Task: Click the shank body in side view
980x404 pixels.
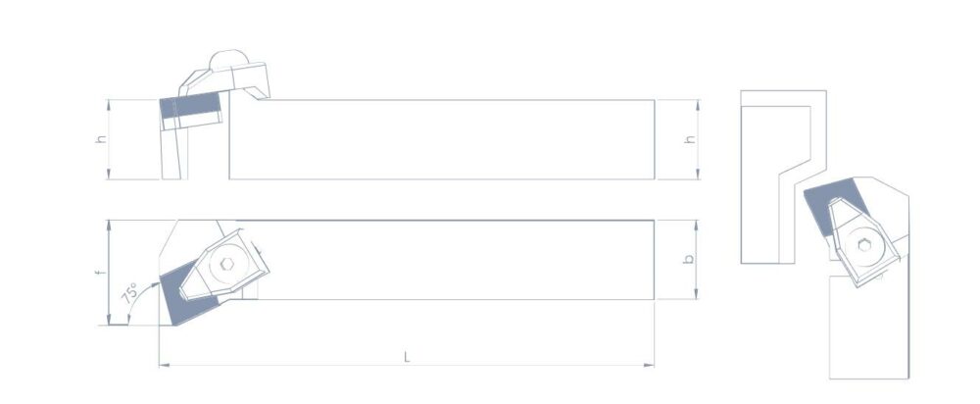Action: tap(442, 139)
